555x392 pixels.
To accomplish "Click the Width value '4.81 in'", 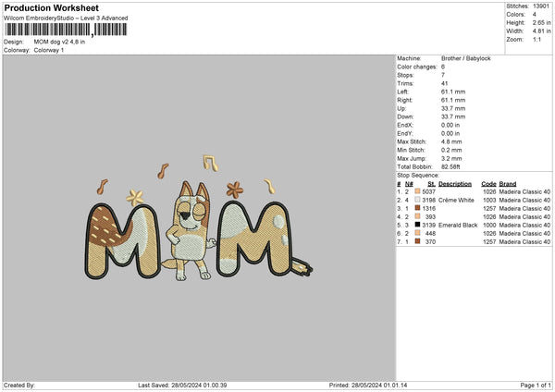I will point(541,31).
